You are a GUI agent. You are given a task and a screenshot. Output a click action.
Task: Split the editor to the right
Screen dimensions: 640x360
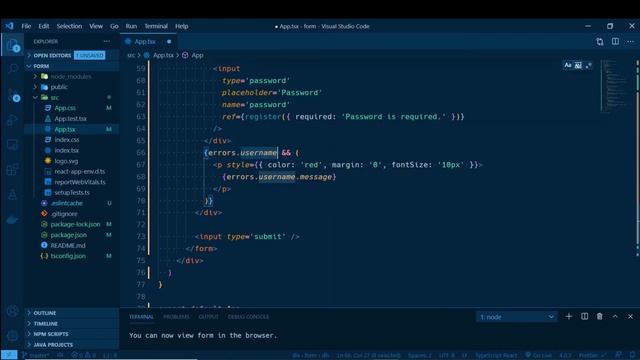pyautogui.click(x=615, y=42)
